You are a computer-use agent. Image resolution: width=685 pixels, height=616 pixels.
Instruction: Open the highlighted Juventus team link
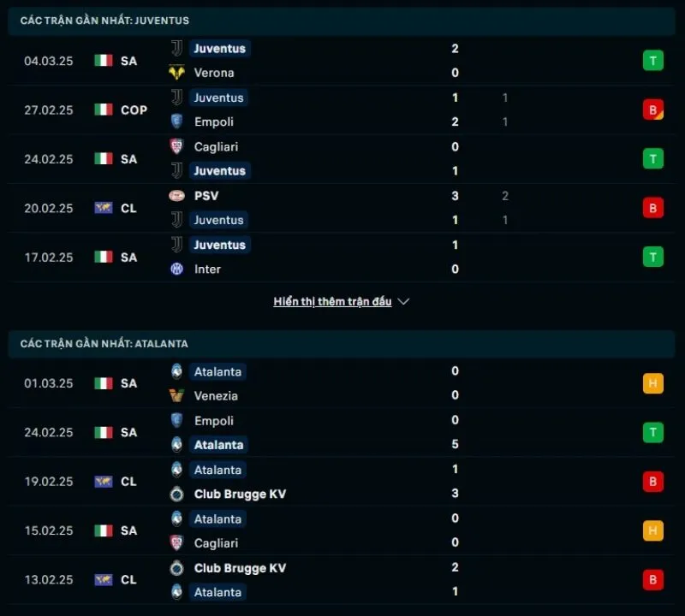tap(220, 49)
